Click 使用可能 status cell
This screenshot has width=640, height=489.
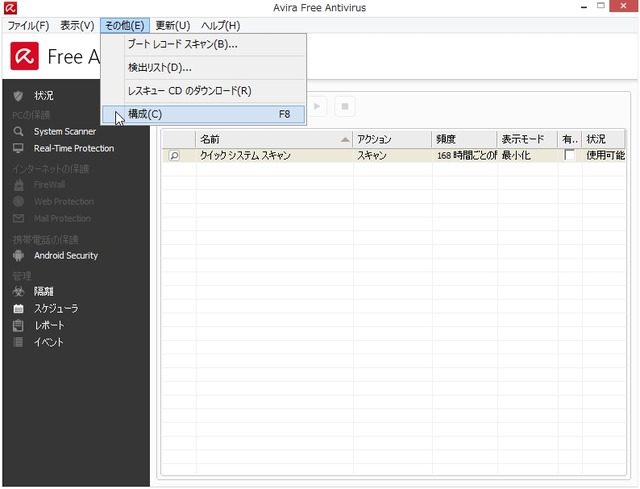[605, 156]
